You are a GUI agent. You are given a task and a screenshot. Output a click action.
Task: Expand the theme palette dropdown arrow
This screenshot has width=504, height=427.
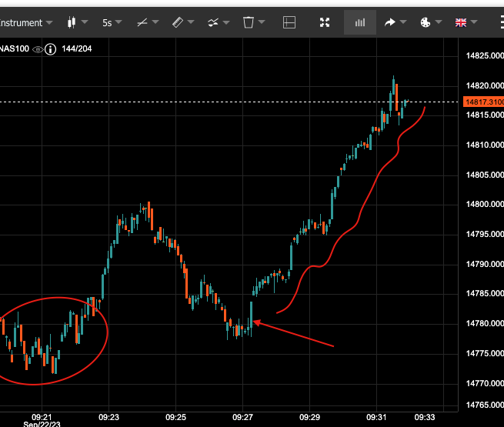tap(439, 22)
